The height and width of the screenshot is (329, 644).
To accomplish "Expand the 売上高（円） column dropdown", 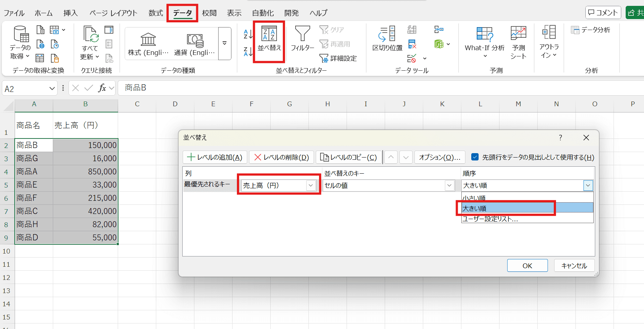I will tap(311, 185).
